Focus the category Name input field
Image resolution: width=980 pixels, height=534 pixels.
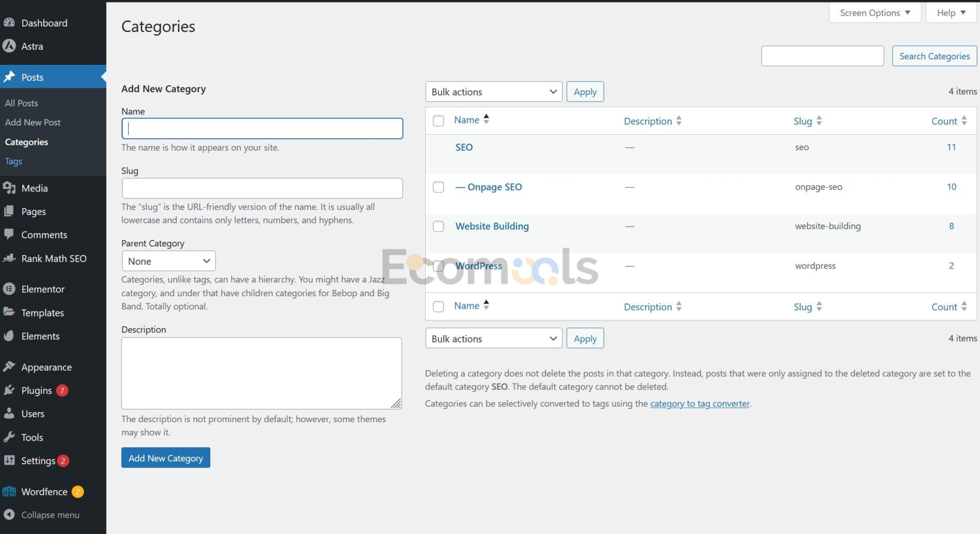click(x=262, y=129)
